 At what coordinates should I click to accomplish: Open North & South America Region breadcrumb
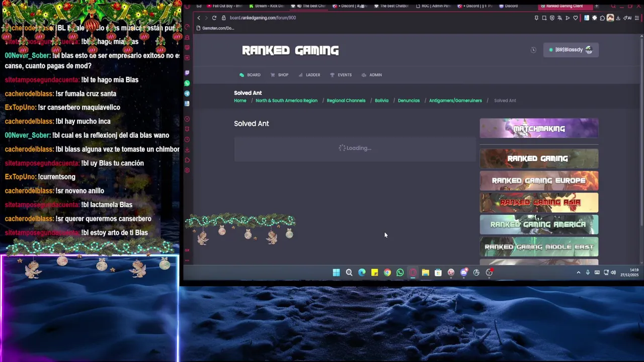pyautogui.click(x=286, y=101)
